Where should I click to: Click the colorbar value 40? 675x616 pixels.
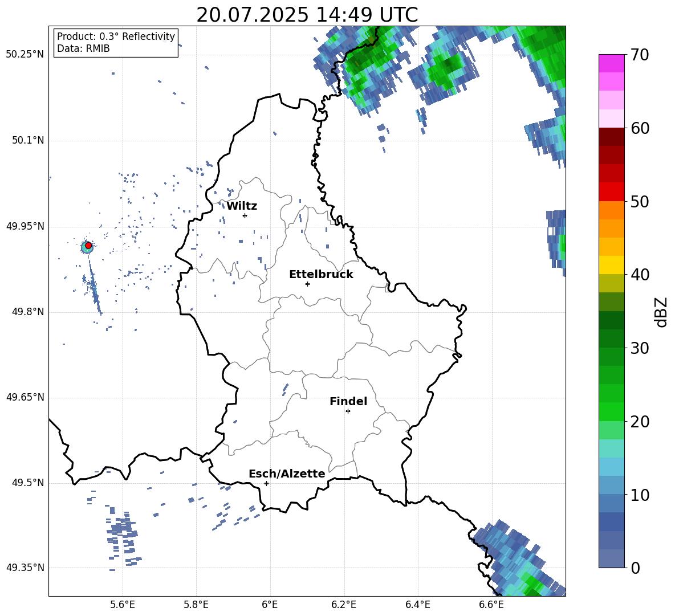coord(640,275)
